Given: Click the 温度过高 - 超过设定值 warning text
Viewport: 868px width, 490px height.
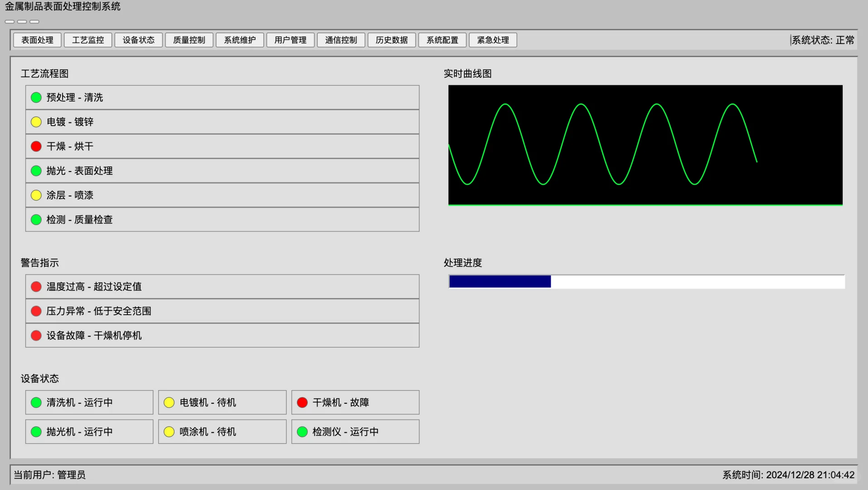Looking at the screenshot, I should (94, 287).
